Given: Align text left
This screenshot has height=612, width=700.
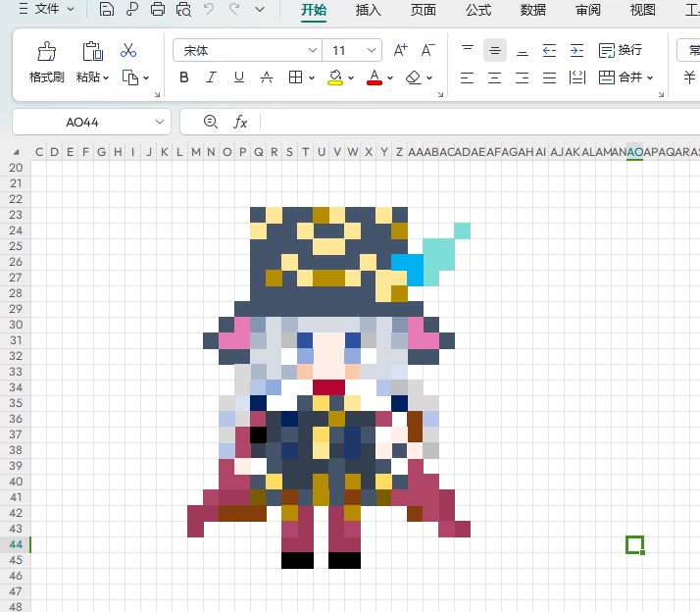Looking at the screenshot, I should click(x=467, y=77).
